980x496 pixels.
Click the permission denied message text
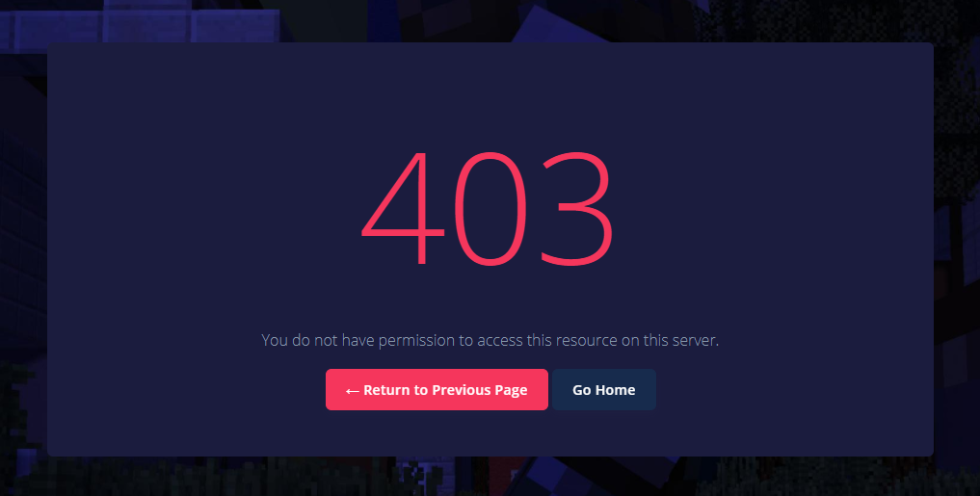click(x=490, y=341)
